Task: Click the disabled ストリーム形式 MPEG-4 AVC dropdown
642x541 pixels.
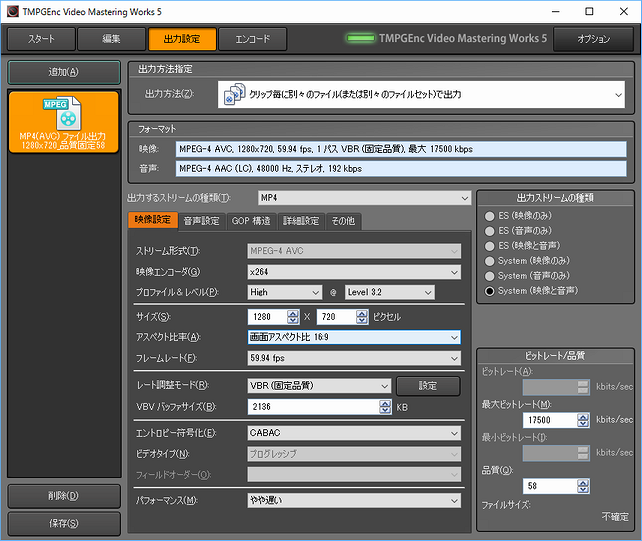Action: tap(354, 251)
